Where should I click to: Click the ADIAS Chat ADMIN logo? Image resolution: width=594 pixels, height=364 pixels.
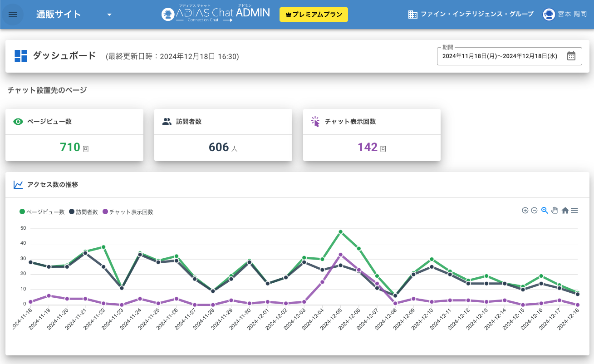coord(216,14)
